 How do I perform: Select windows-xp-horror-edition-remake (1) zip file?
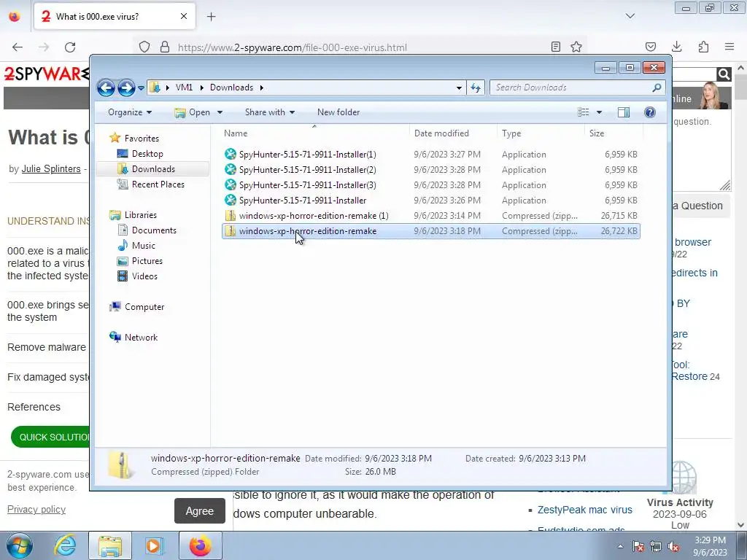(430, 215)
